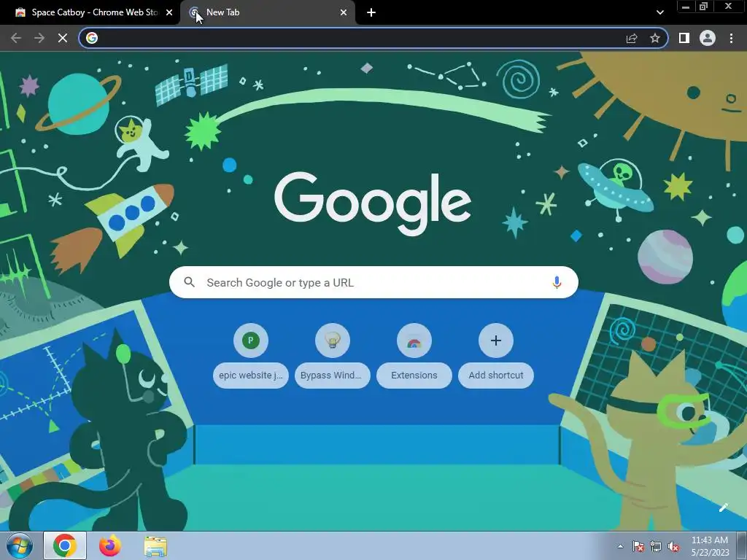Switch to the Space Catboy Chrome Web Store tab

(x=90, y=12)
